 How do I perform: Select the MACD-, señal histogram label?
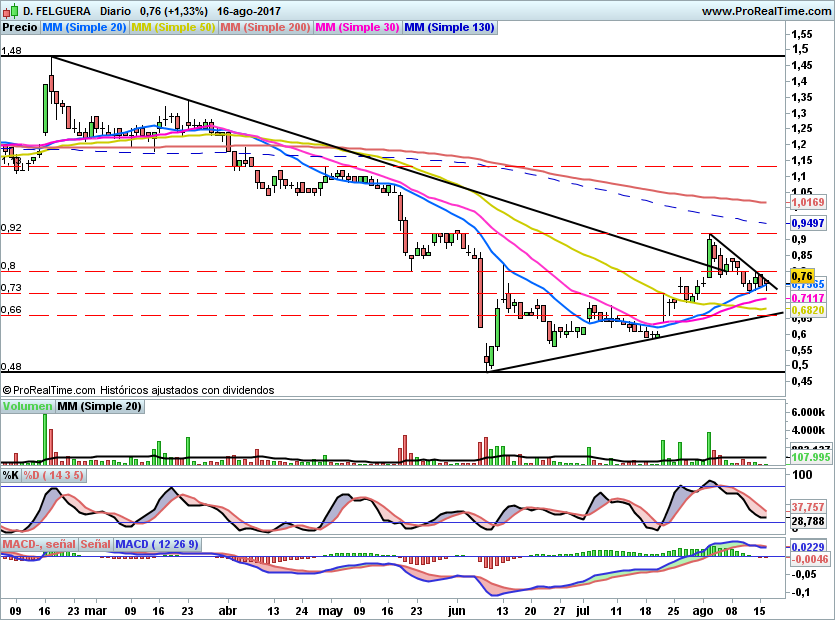click(39, 544)
